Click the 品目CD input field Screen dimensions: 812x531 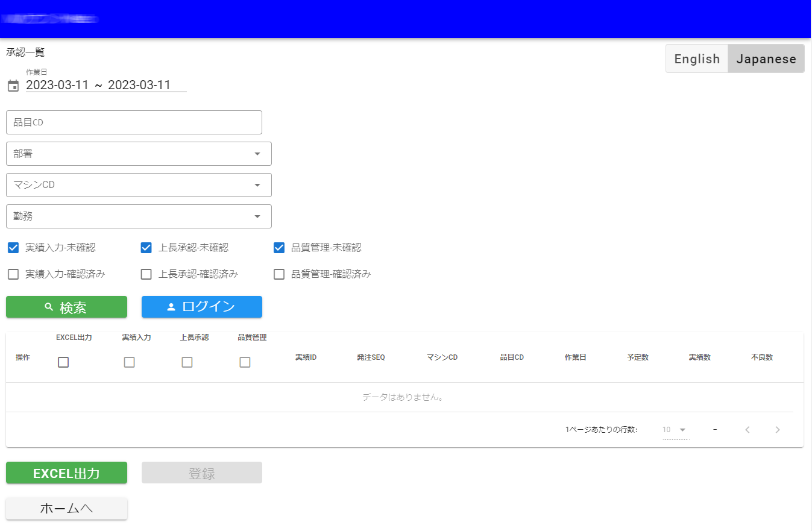tap(134, 122)
